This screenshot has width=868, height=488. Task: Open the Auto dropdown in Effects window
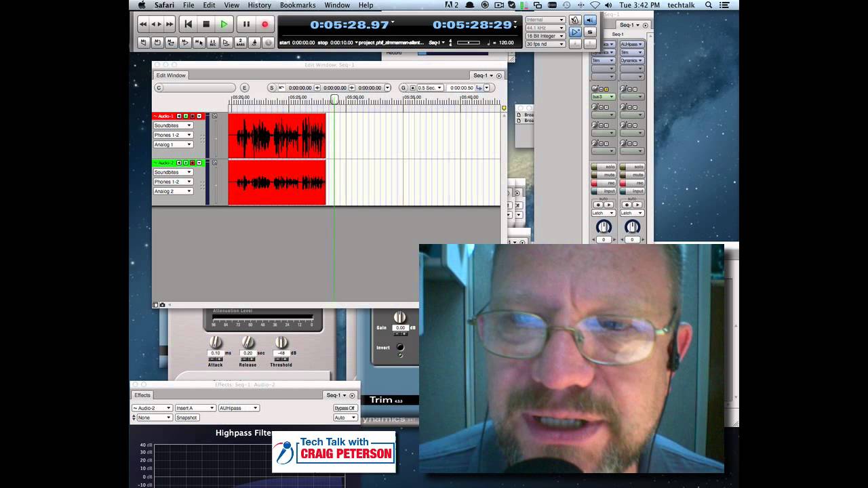coord(345,418)
